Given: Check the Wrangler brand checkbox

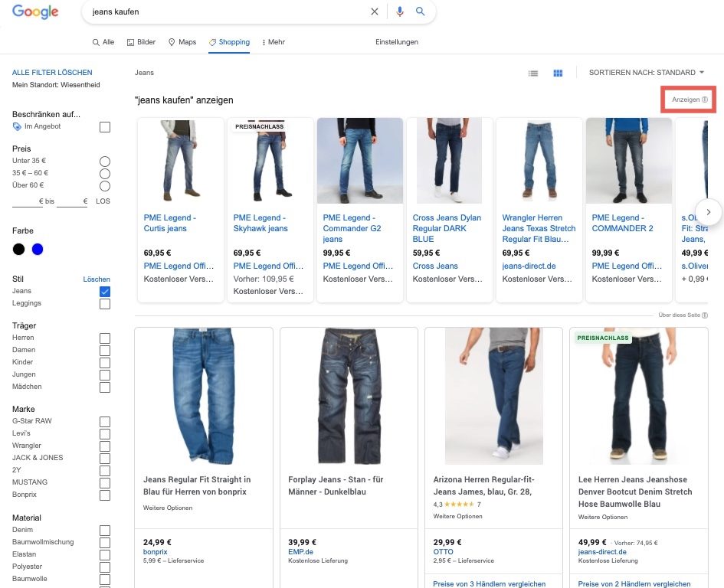Looking at the screenshot, I should pos(105,446).
